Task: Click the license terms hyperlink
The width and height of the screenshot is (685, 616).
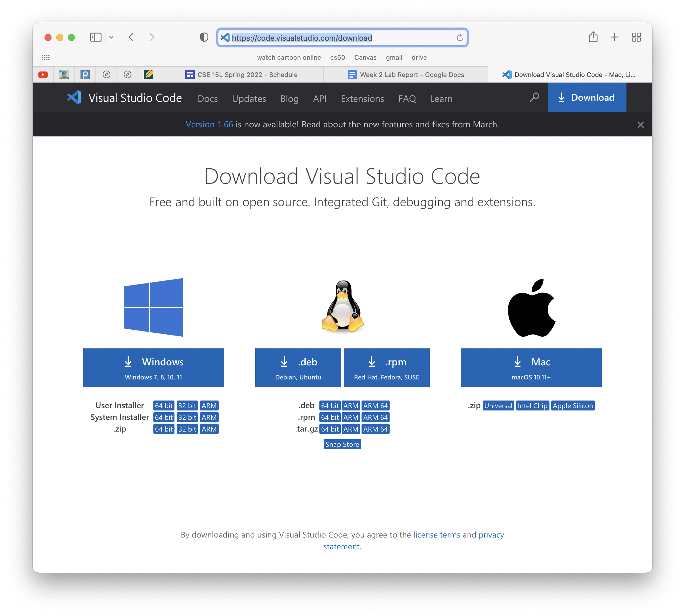Action: (436, 534)
